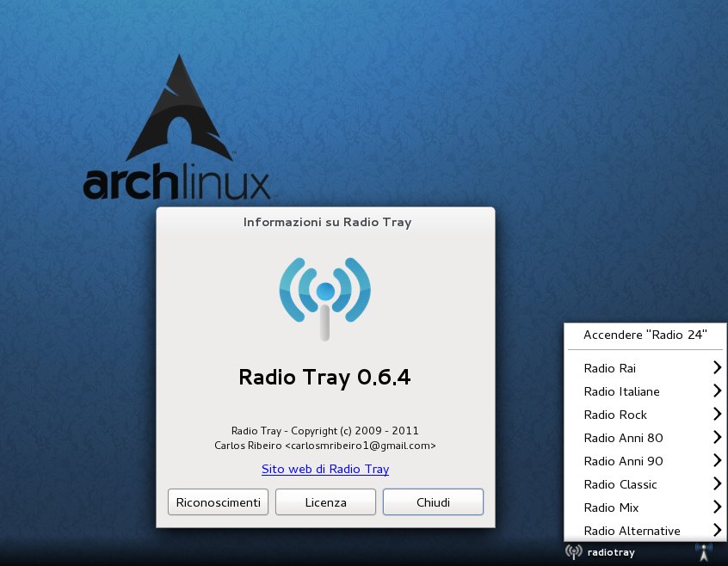Click the "Radio Tray 0.6.4" heading
728x566 pixels.
coord(324,377)
